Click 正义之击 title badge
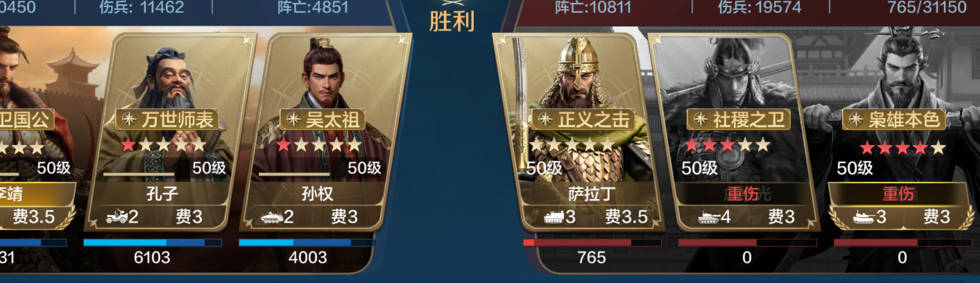980x283 pixels. pos(583,119)
